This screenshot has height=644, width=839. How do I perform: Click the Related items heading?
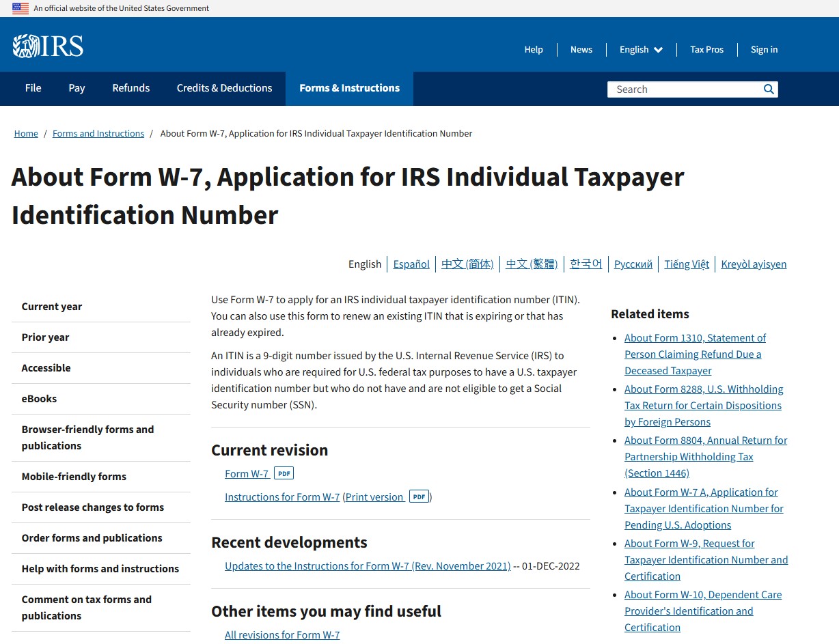click(650, 313)
